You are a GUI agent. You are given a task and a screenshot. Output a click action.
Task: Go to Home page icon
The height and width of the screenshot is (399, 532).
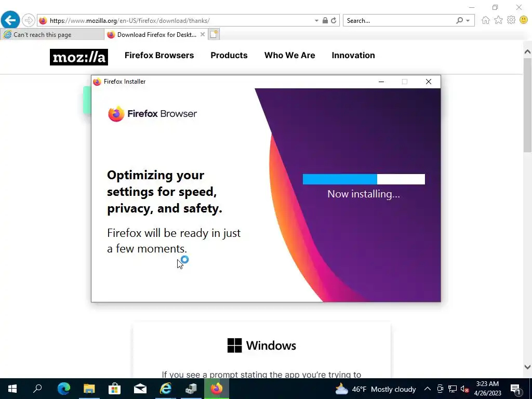[486, 20]
